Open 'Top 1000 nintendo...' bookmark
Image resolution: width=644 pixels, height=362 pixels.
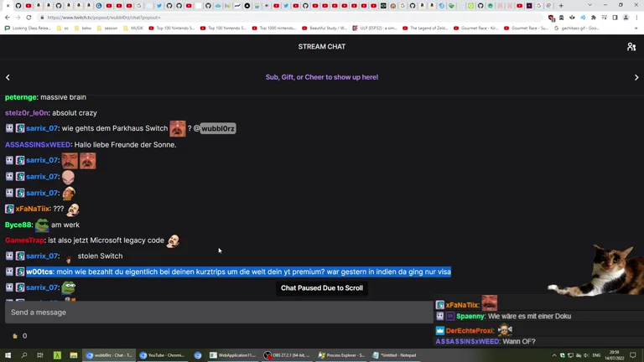[x=274, y=28]
